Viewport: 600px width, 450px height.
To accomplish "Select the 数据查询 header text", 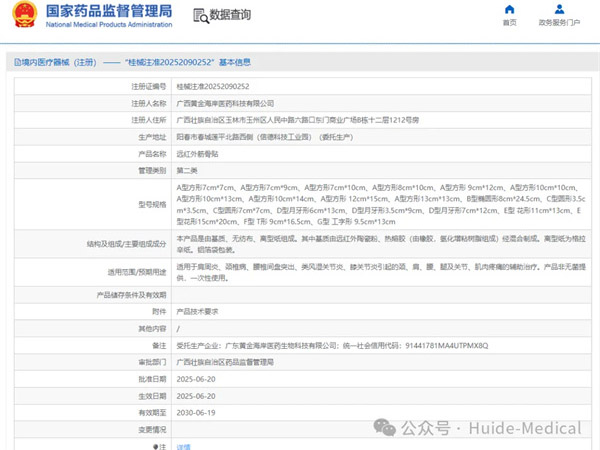I will tap(230, 15).
